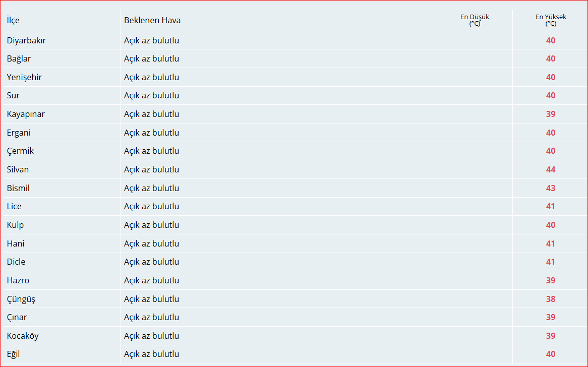Open the Kayapınar district entry
Image resolution: width=588 pixels, height=367 pixels.
point(26,114)
